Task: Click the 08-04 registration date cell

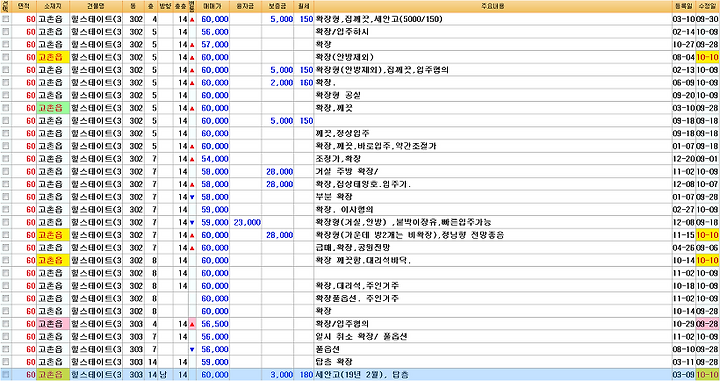Action: [684, 58]
